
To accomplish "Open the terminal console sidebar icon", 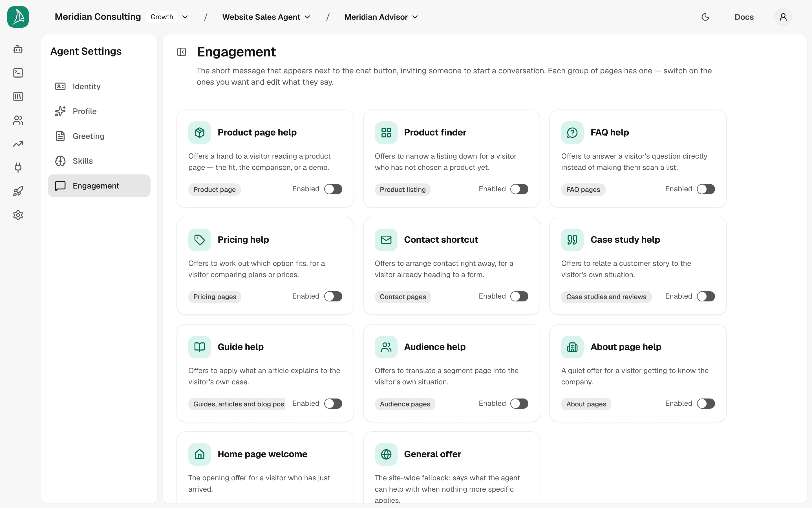I will [18, 73].
